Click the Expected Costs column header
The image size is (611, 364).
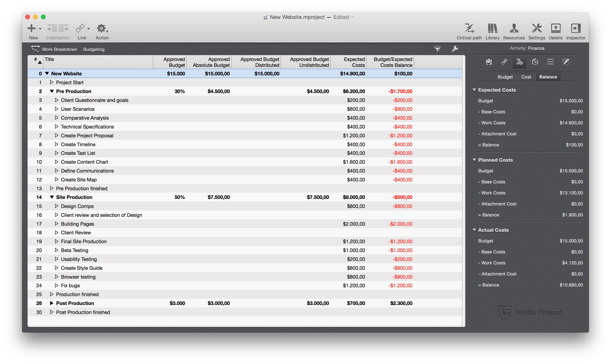[x=348, y=62]
